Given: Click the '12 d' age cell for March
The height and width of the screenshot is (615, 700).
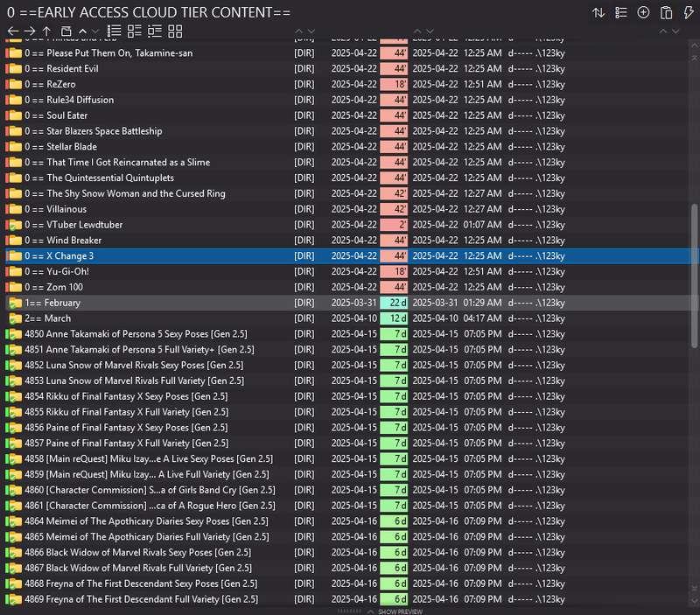Looking at the screenshot, I should tap(394, 318).
